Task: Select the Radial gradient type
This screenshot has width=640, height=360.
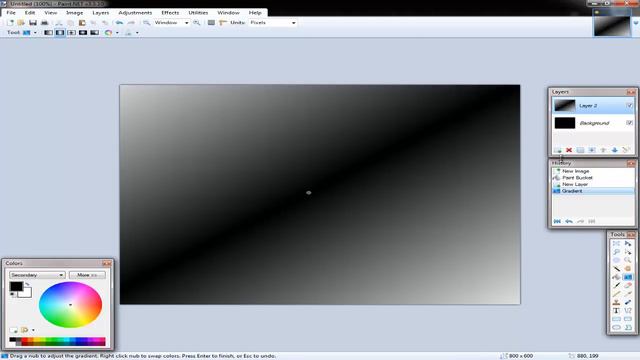Action: pos(83,33)
